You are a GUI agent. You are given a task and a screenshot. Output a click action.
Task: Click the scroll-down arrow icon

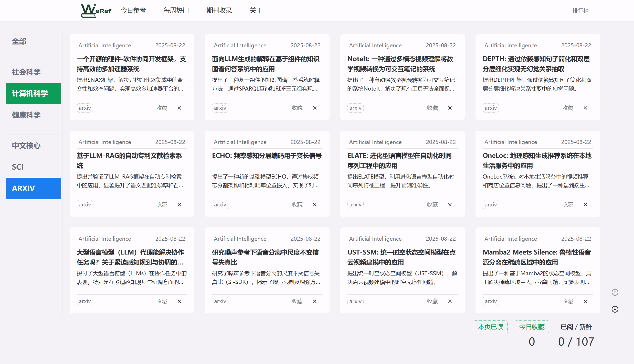615,309
